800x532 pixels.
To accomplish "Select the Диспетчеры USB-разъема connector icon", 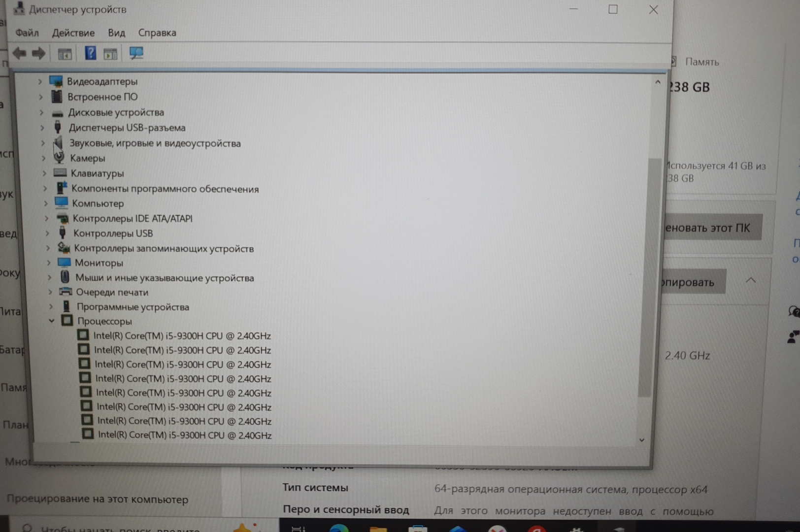I will pos(58,128).
